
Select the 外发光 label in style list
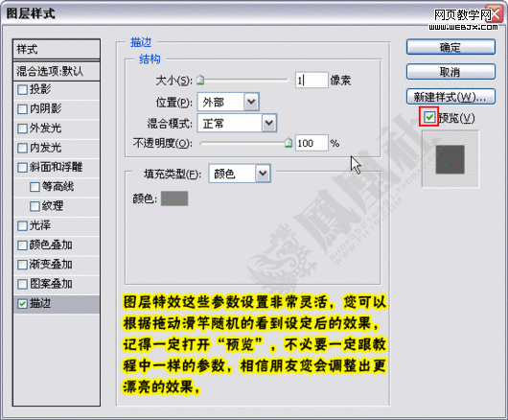point(45,128)
